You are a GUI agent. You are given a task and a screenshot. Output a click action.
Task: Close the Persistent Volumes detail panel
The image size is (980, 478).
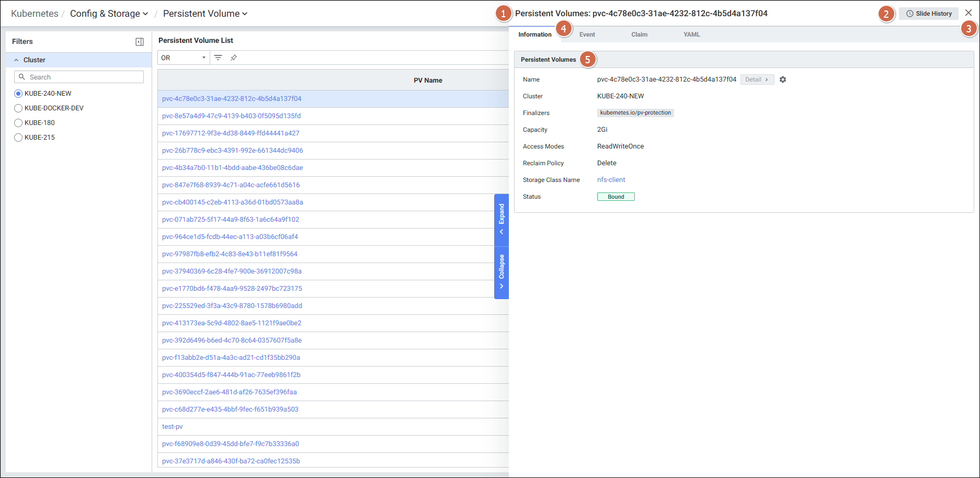pos(968,13)
